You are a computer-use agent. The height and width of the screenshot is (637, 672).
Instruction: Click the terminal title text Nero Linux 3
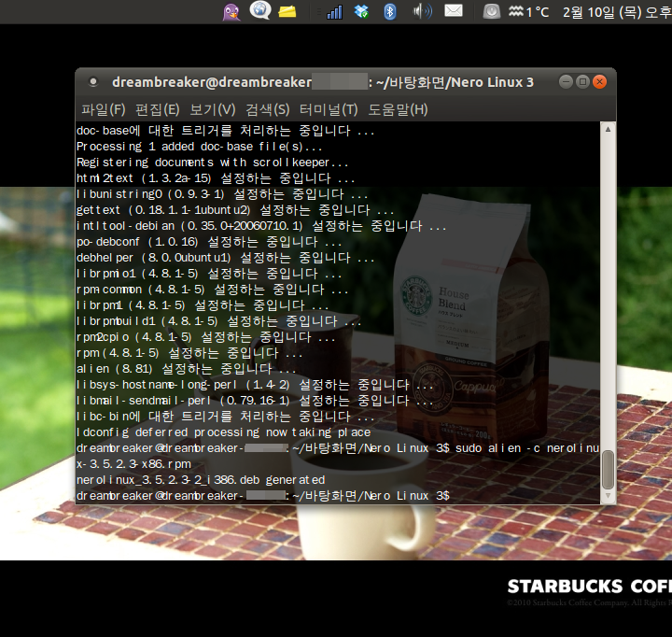pos(492,82)
